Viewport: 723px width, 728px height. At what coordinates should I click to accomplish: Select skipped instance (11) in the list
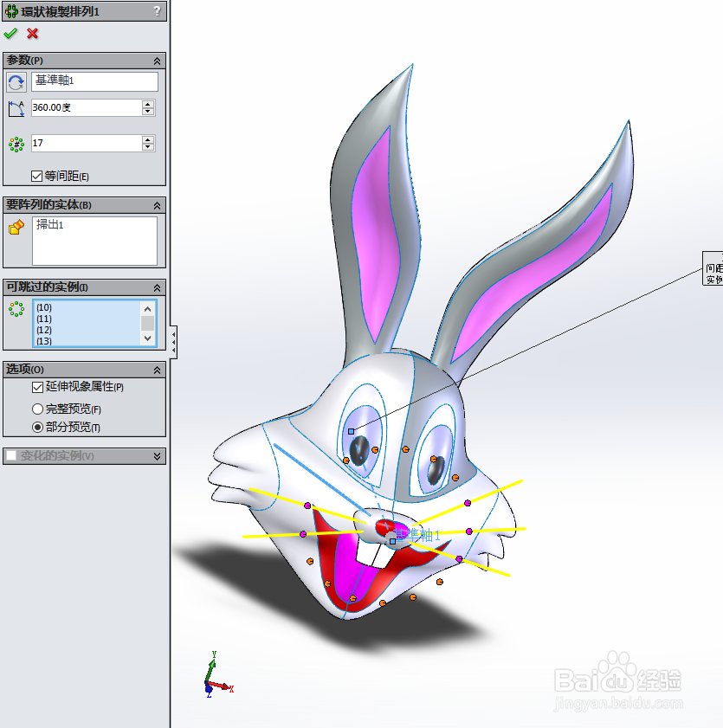[44, 319]
